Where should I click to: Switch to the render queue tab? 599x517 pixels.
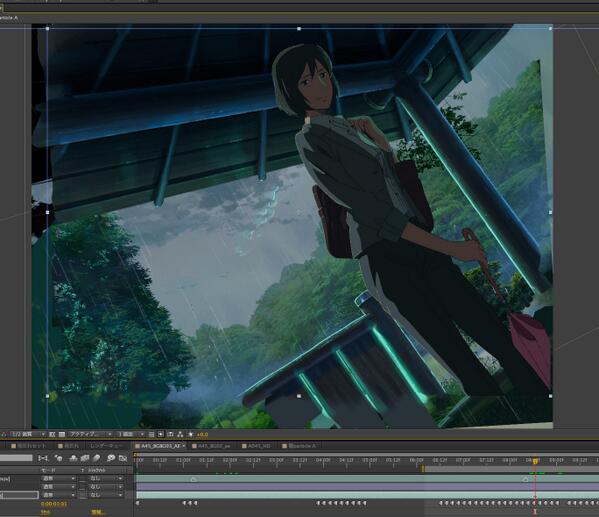pos(106,446)
